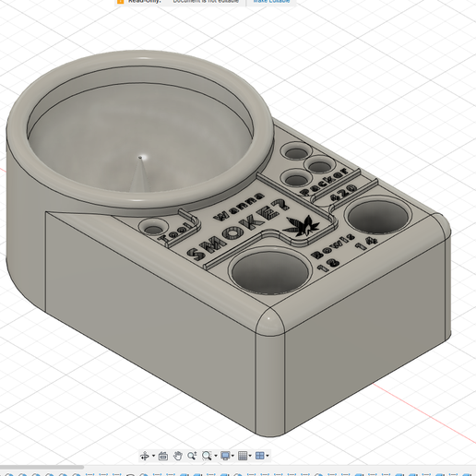Choose the Zoom Window / Fit tool

207,456
